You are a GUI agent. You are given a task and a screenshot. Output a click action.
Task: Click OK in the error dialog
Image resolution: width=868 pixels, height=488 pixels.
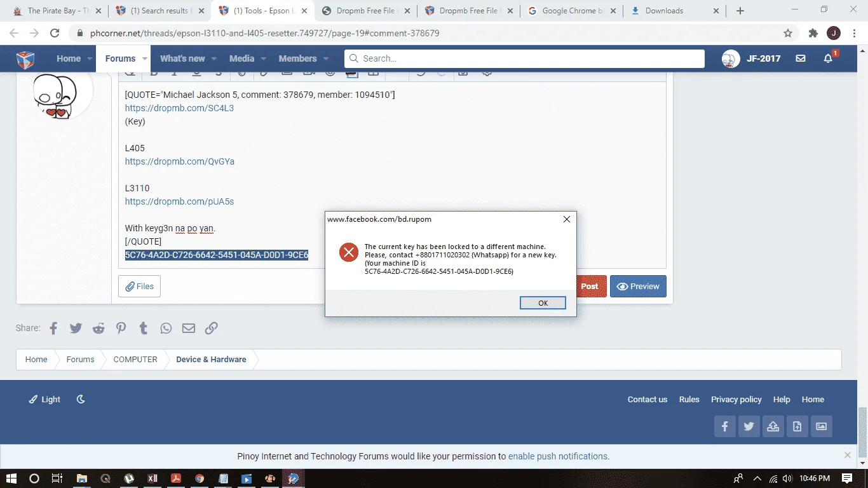(543, 303)
